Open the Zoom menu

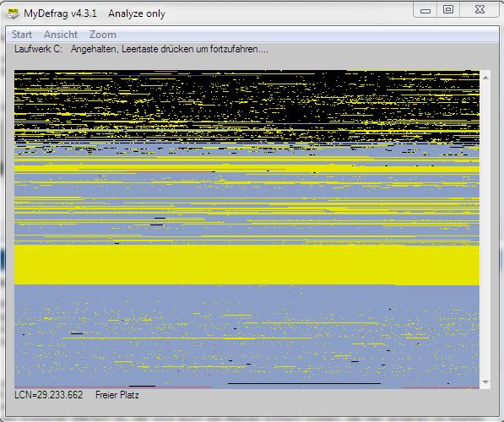[103, 35]
